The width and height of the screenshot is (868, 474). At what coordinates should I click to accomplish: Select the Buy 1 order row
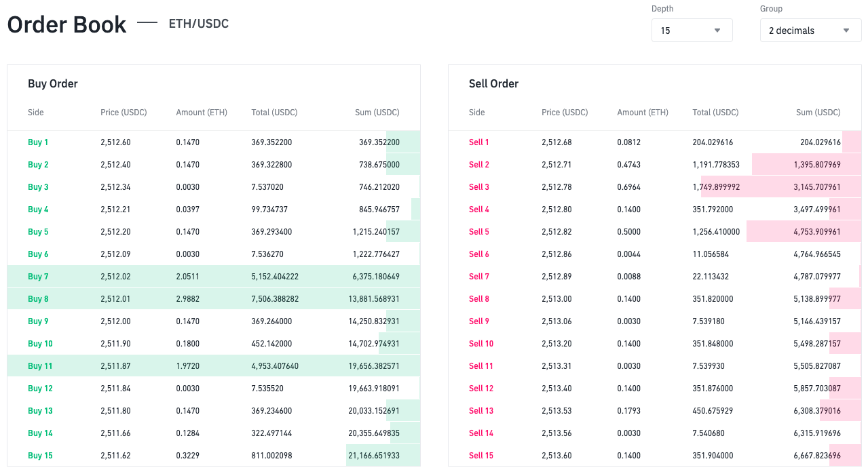coord(213,142)
